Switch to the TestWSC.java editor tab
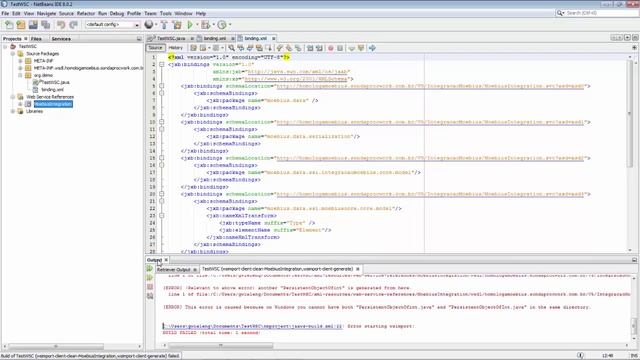 tap(171, 38)
